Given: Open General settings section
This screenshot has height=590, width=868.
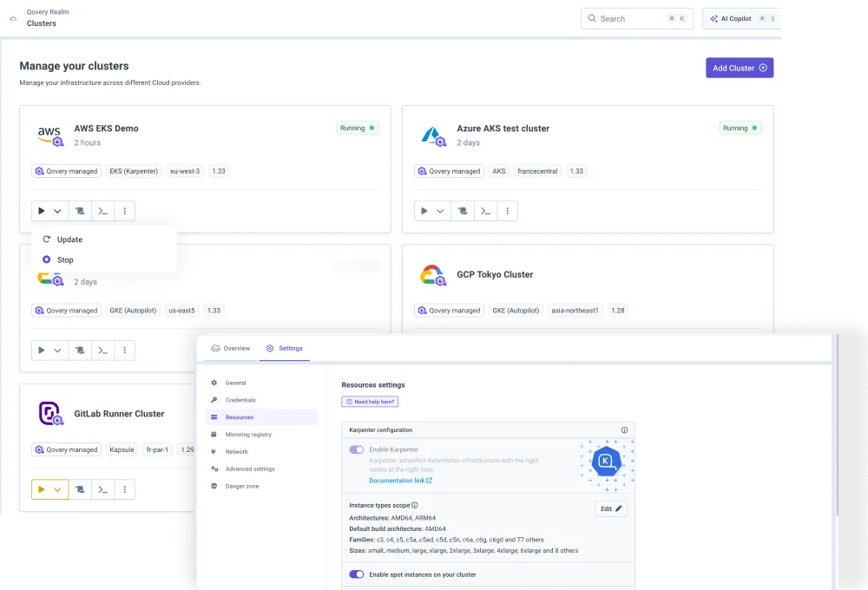Looking at the screenshot, I should pyautogui.click(x=261, y=383).
